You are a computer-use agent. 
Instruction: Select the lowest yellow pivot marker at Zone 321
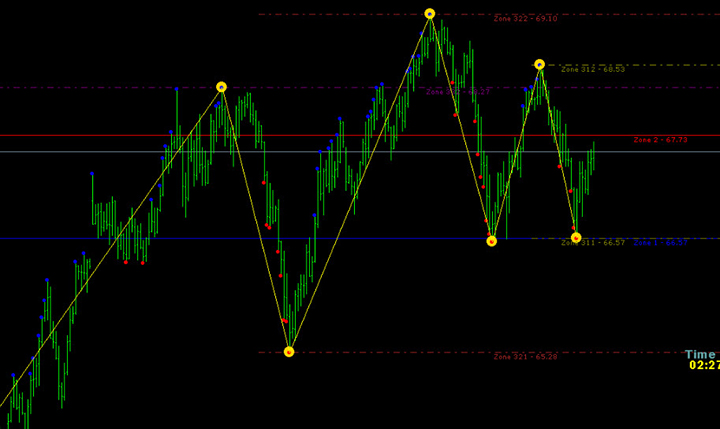coord(289,352)
